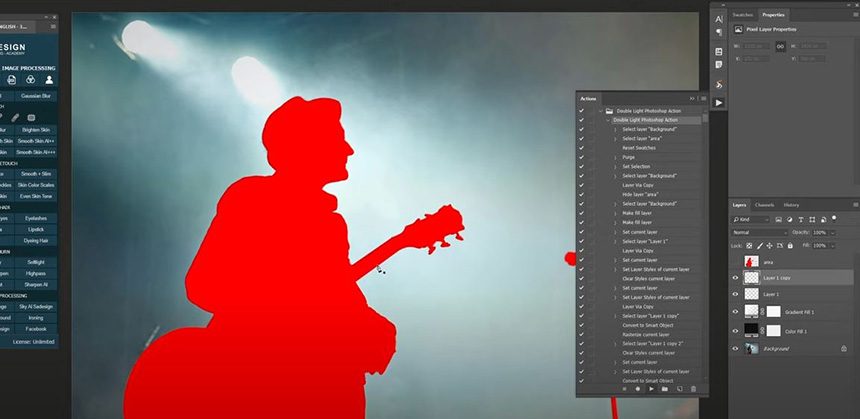Filter layers by type layers icon
The image size is (860, 419).
[x=801, y=219]
